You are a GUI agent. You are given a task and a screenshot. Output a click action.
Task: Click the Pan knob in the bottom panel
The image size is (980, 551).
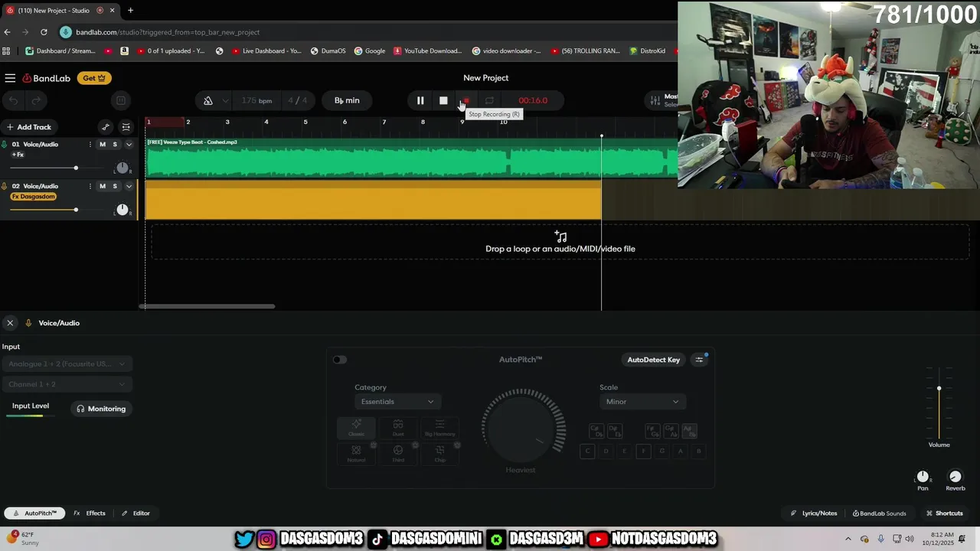coord(923,477)
